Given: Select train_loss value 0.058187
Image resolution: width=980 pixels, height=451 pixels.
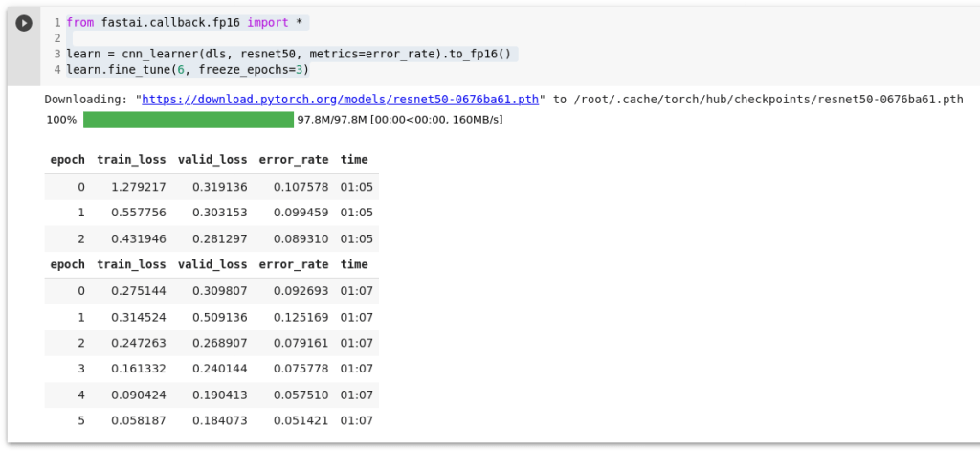Looking at the screenshot, I should (x=138, y=420).
